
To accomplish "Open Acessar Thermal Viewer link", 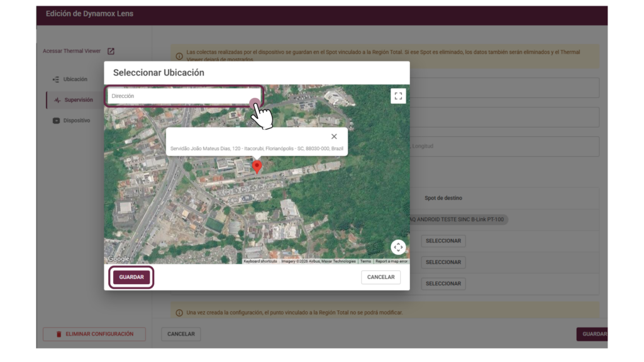I will tap(72, 51).
